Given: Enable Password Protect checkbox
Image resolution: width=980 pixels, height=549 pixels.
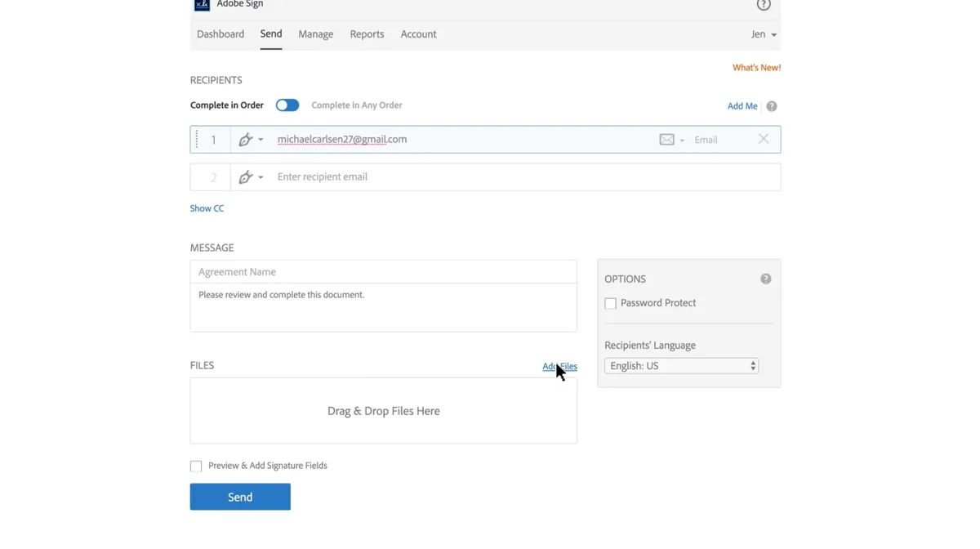Looking at the screenshot, I should 610,303.
